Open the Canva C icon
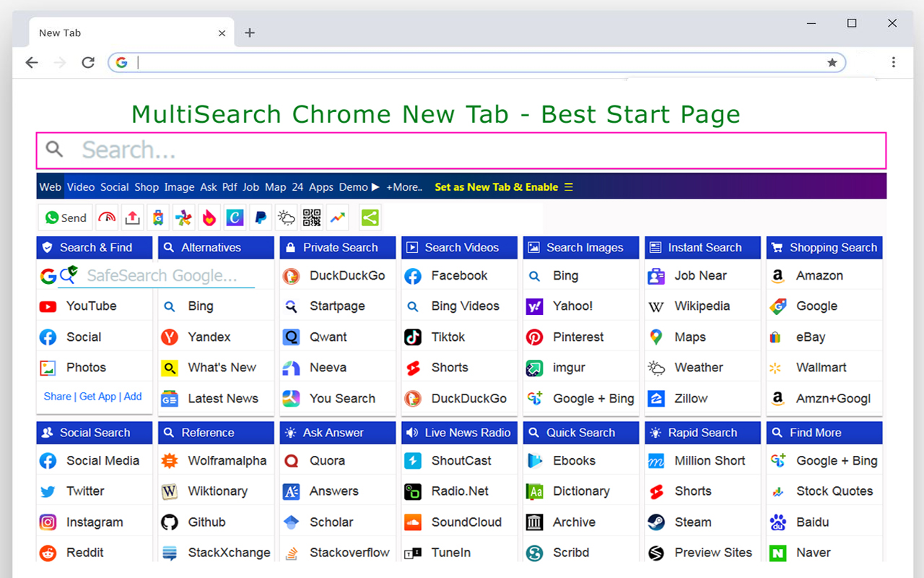Screen dimensions: 924x578 pyautogui.click(x=235, y=217)
